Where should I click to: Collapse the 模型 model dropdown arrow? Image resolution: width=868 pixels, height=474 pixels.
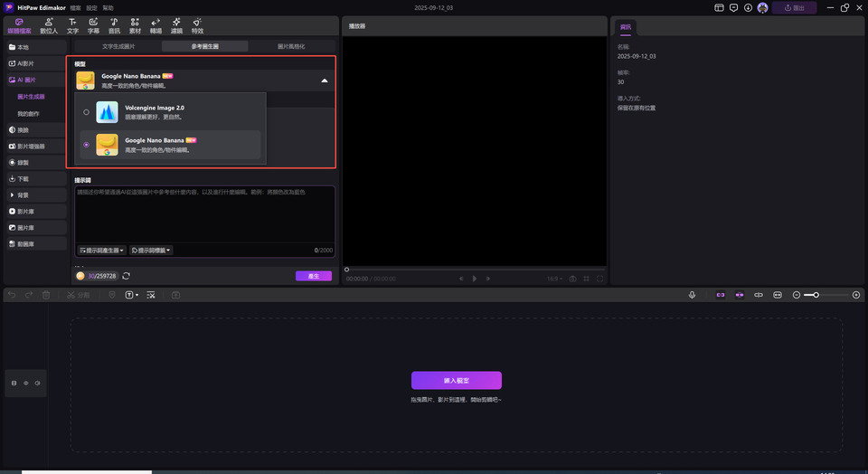[x=324, y=81]
